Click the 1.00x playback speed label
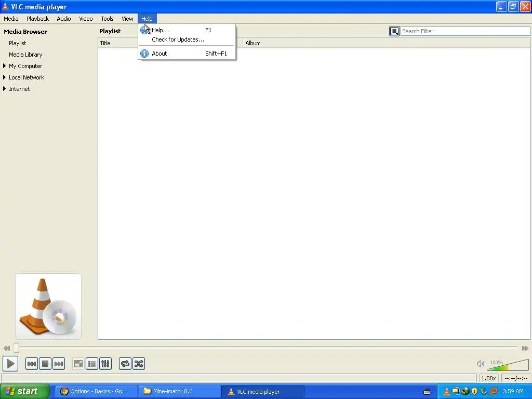This screenshot has width=532, height=399. pos(488,378)
